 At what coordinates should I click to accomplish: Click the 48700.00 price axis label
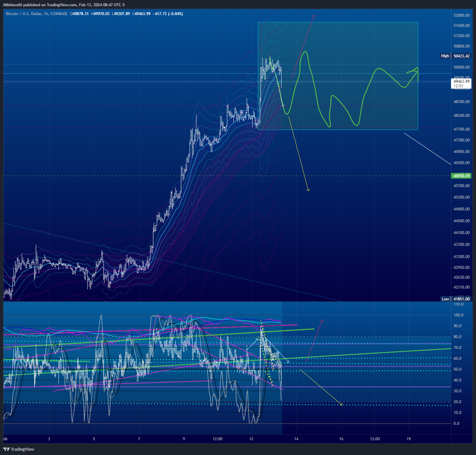point(462,102)
